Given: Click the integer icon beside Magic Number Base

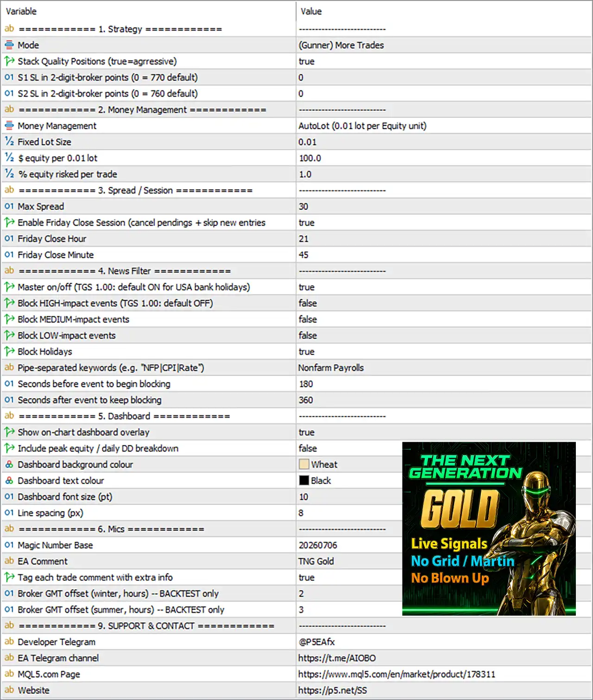Looking at the screenshot, I should (9, 545).
